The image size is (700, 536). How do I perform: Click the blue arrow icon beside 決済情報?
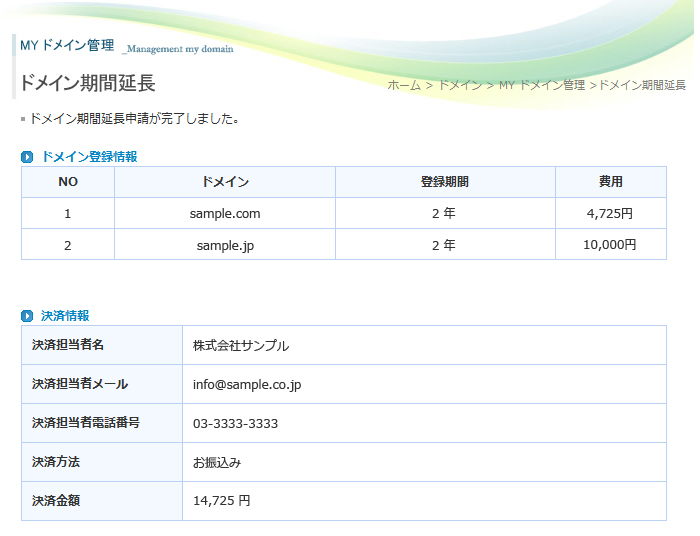click(27, 316)
